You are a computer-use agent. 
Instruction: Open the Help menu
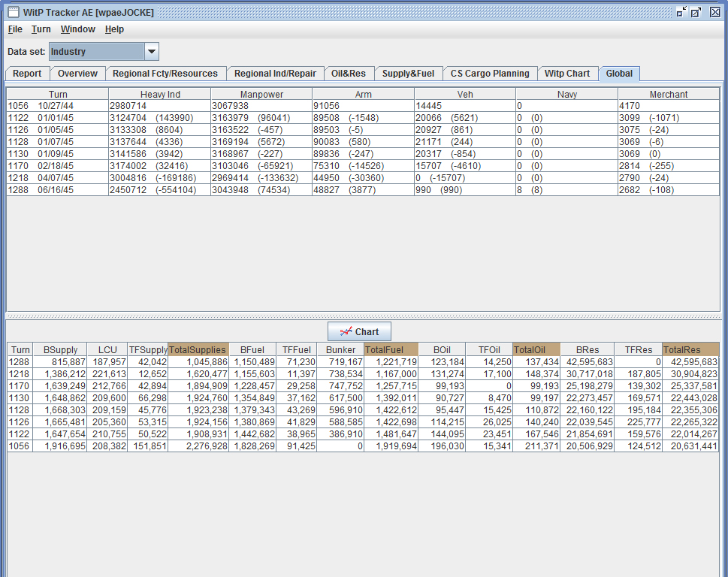(x=114, y=29)
